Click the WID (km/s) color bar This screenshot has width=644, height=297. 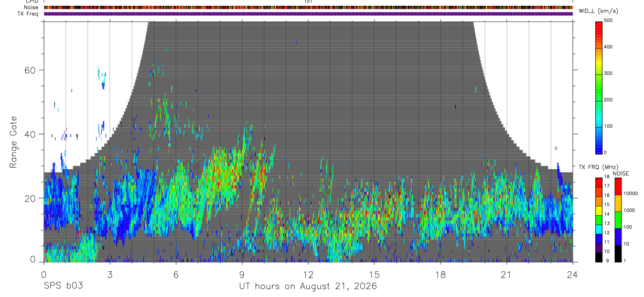[x=599, y=86]
